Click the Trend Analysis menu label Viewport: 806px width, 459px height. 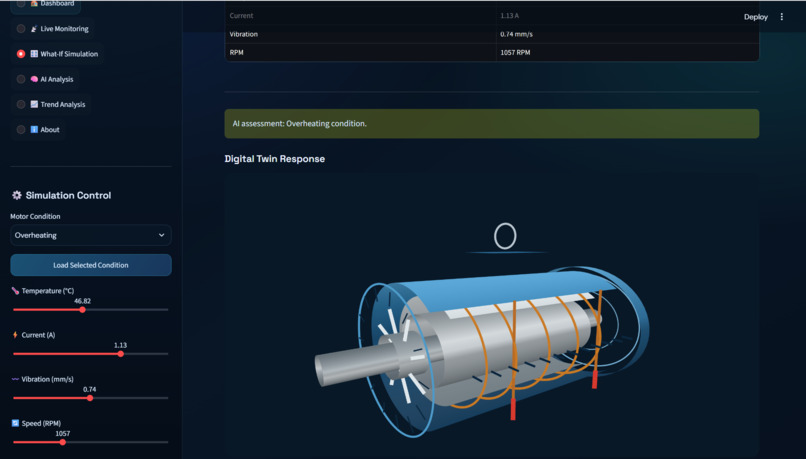click(63, 105)
